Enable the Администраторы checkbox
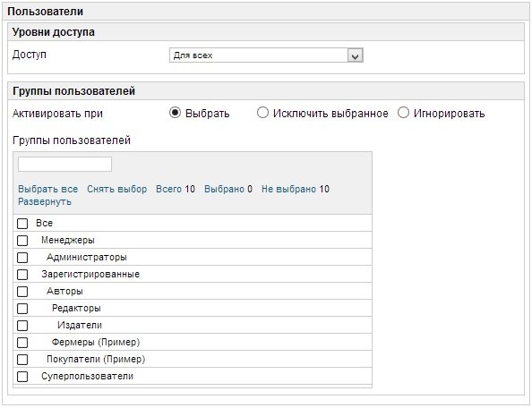Viewport: 532px width, 408px height. pyautogui.click(x=22, y=258)
